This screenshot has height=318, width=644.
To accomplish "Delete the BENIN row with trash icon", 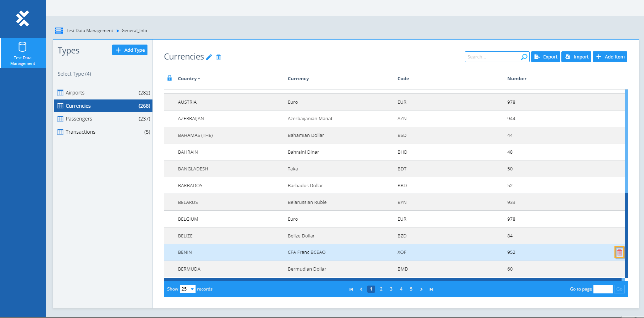I will [619, 252].
